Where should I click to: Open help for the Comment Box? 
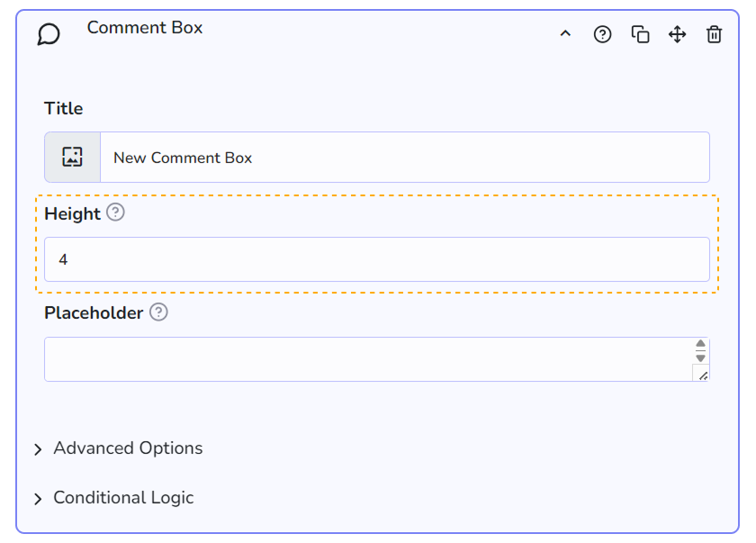click(603, 34)
